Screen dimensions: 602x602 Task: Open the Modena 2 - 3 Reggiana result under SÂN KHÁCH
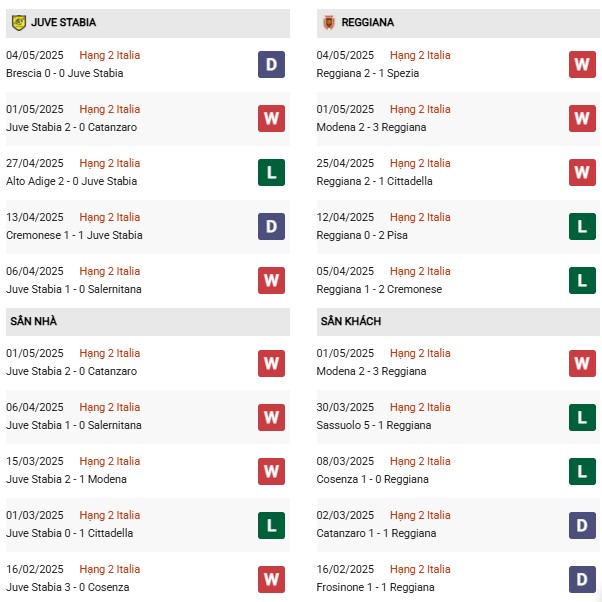point(371,371)
